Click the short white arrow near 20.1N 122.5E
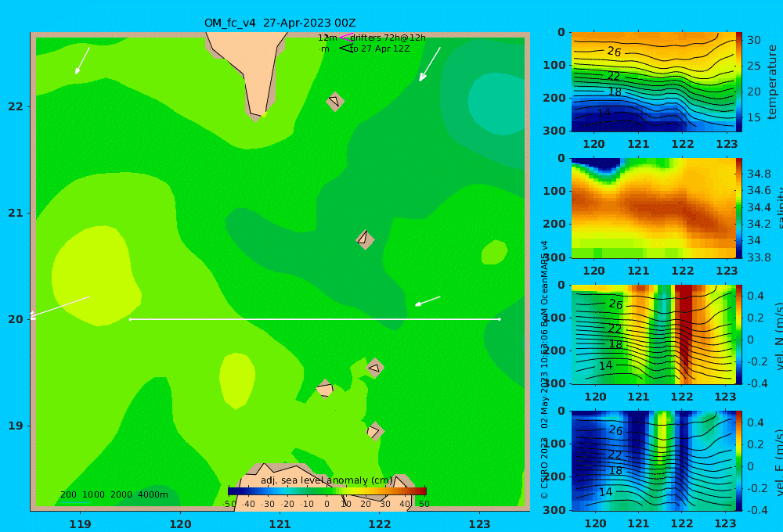783x532 pixels. pos(428,301)
